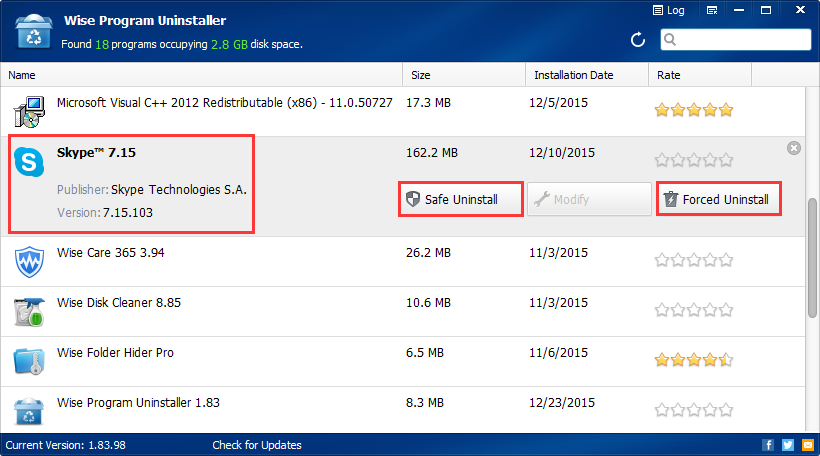The image size is (820, 456).
Task: Refresh the installed programs list
Action: click(x=637, y=40)
